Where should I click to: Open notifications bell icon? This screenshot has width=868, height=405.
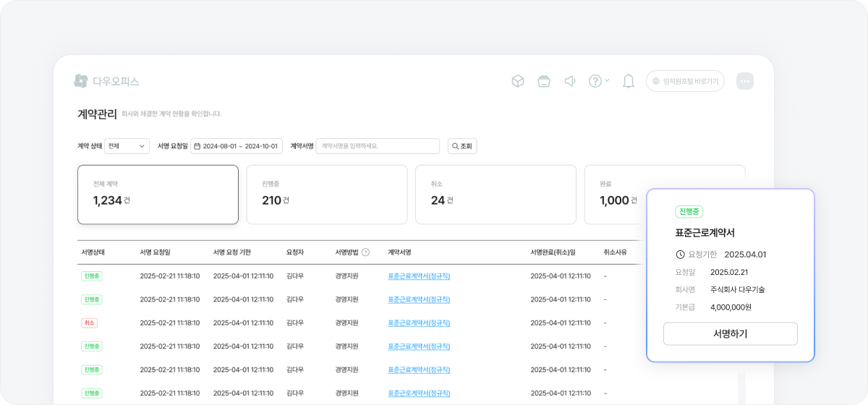(629, 81)
